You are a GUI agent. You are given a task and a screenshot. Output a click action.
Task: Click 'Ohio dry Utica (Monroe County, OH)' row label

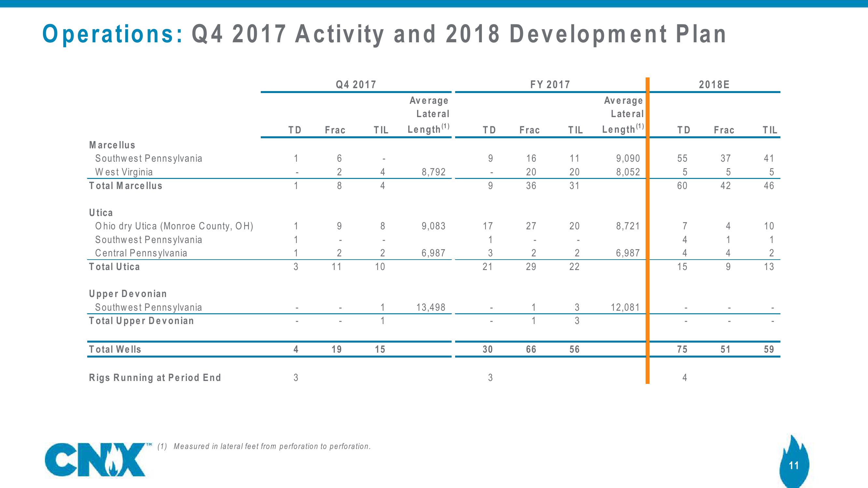[x=174, y=226]
